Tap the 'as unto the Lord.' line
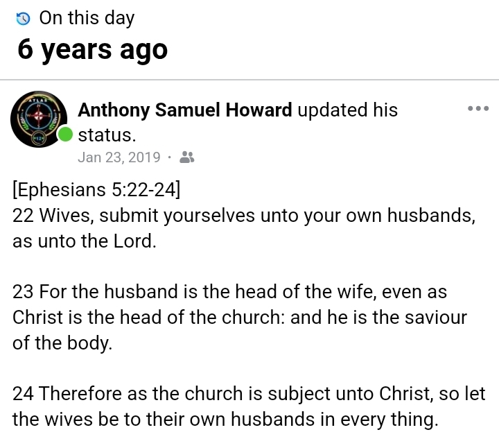The image size is (499, 448). tap(85, 241)
